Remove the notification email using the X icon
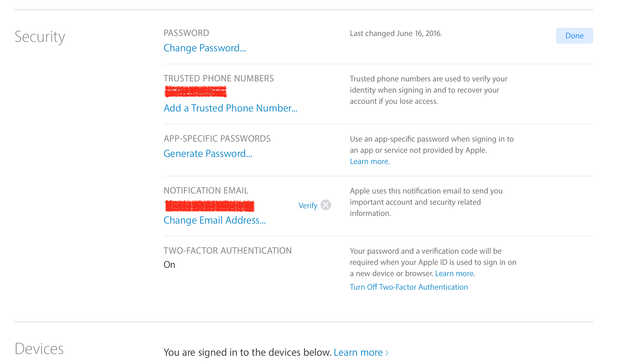This screenshot has height=364, width=619. [325, 205]
